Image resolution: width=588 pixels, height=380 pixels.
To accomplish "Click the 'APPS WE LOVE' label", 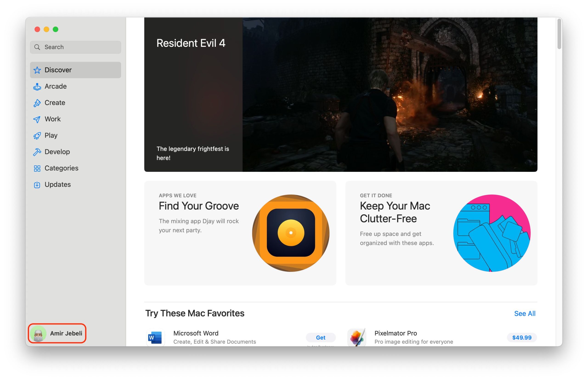I will point(177,196).
